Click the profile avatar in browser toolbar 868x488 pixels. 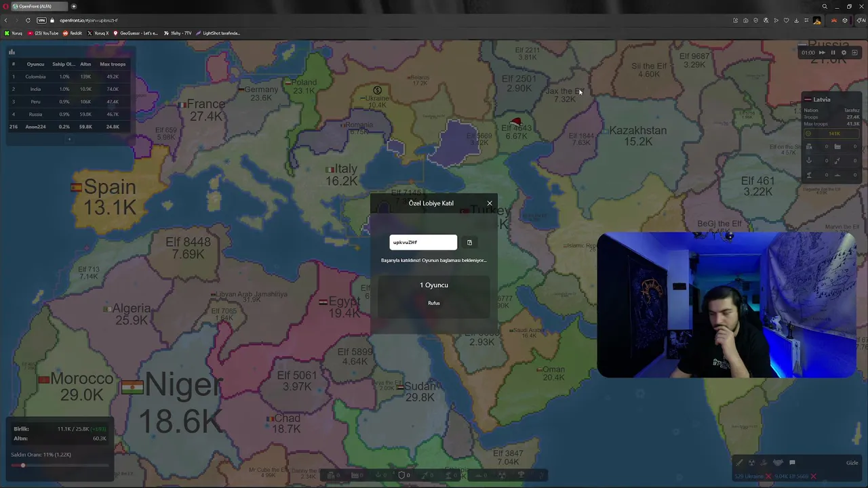pyautogui.click(x=816, y=20)
